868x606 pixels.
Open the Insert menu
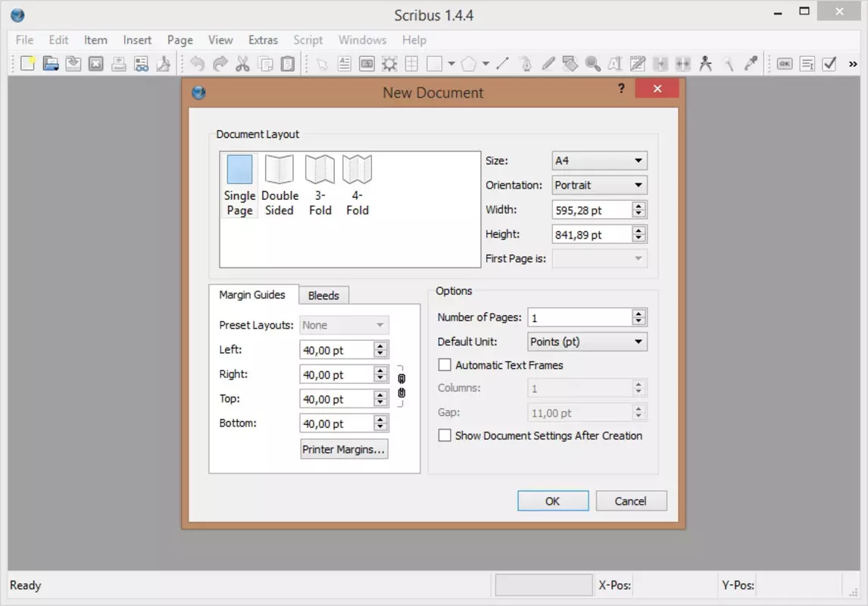coord(137,40)
